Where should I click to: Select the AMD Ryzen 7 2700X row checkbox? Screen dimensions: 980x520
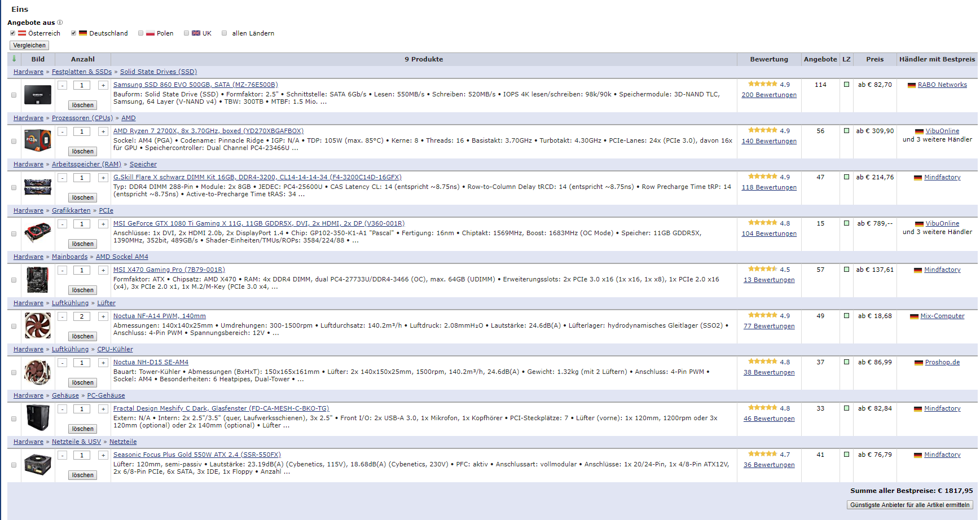point(14,141)
